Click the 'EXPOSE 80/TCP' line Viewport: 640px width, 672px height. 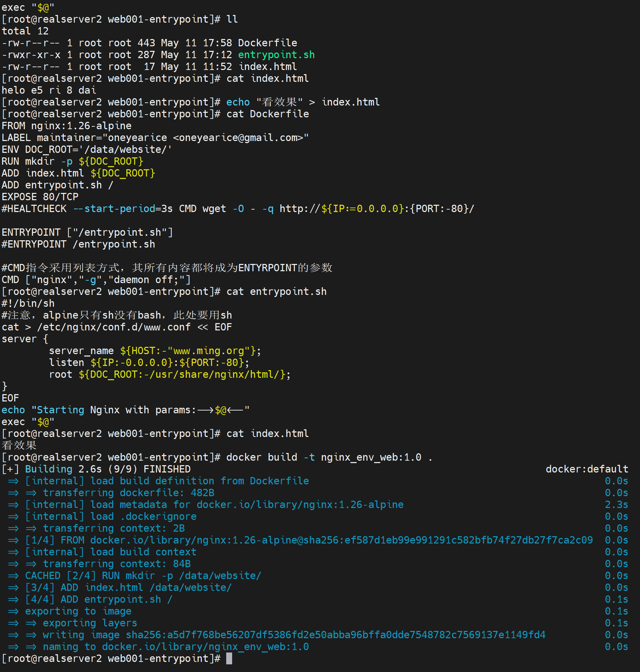tap(40, 197)
